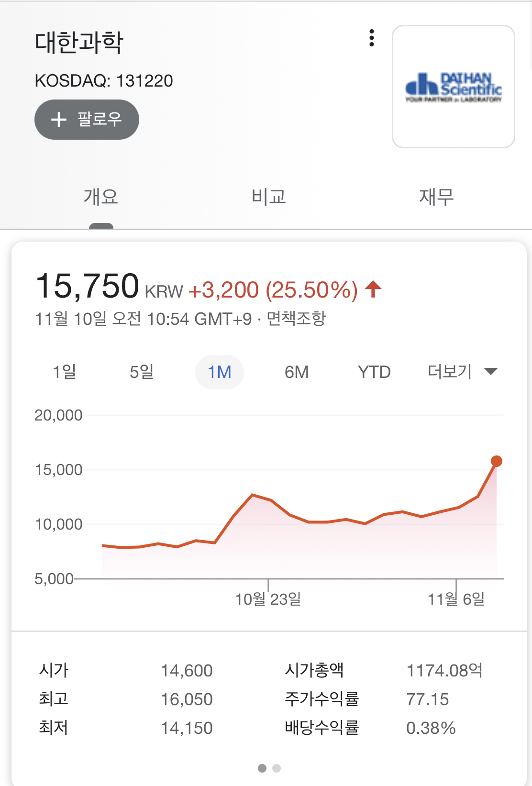Select the 5일 chart range
The image size is (532, 786).
(142, 372)
